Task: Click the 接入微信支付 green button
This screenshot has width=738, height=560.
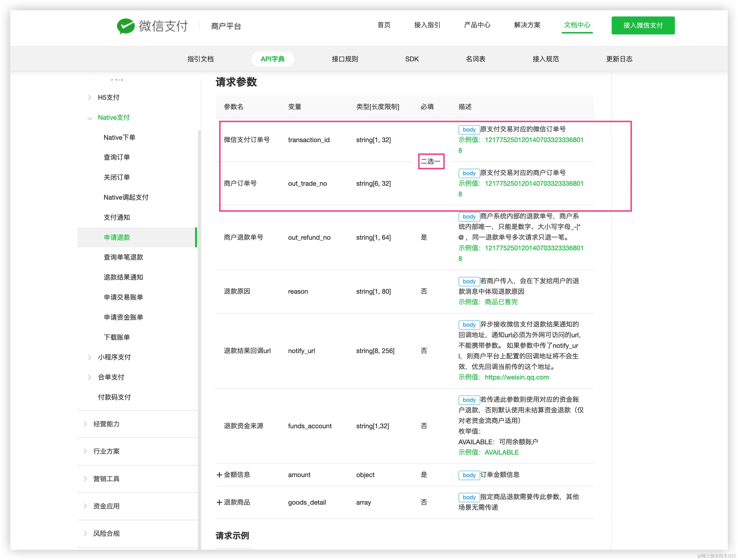Action: click(x=643, y=25)
